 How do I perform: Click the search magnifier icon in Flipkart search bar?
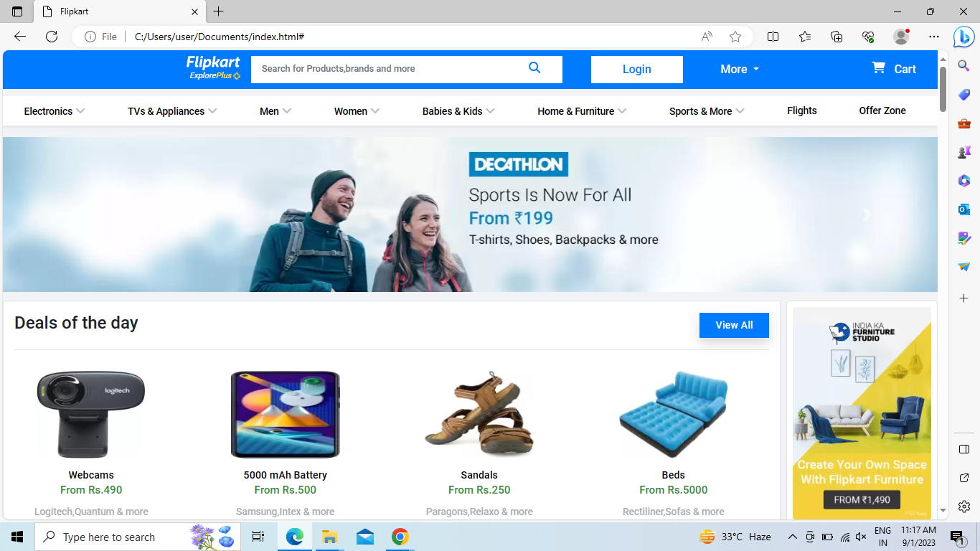click(534, 67)
